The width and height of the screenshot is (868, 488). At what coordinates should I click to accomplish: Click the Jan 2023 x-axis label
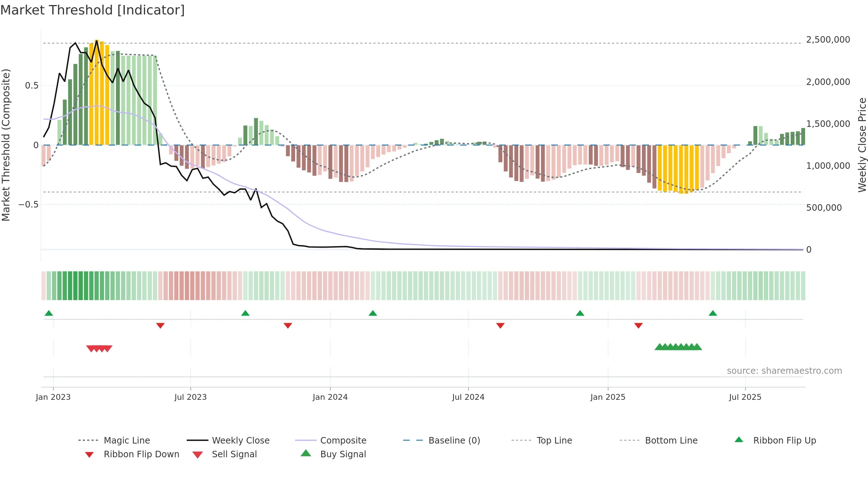point(53,397)
